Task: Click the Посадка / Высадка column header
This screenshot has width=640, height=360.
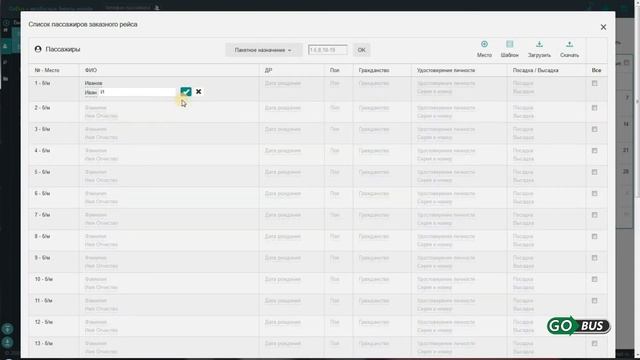Action: tap(535, 70)
